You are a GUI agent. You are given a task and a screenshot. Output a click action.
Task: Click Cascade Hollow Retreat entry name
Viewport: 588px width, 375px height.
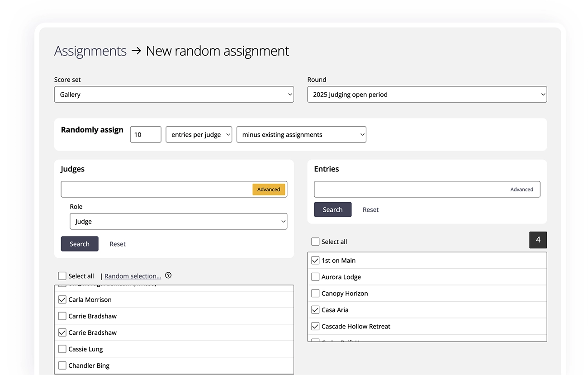pos(356,326)
